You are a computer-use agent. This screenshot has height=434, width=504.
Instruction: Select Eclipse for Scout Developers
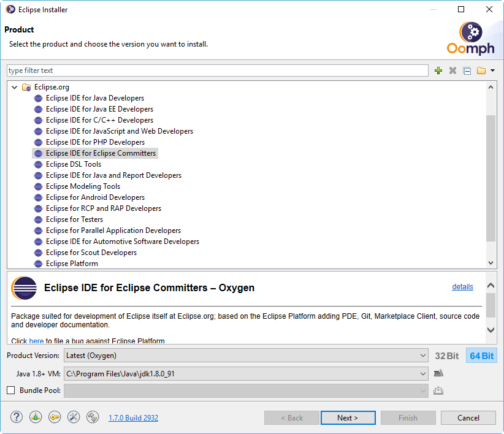85,253
